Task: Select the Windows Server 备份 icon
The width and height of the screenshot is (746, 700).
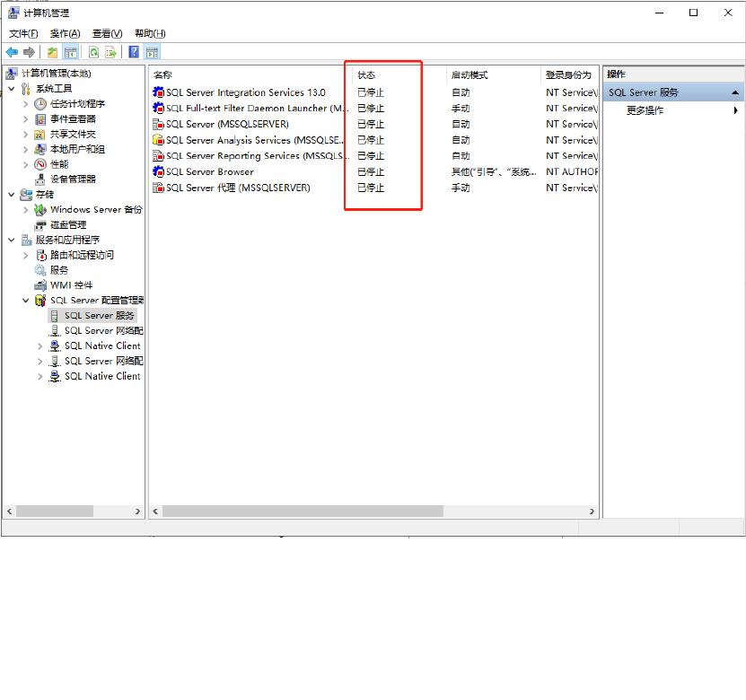Action: pyautogui.click(x=40, y=210)
